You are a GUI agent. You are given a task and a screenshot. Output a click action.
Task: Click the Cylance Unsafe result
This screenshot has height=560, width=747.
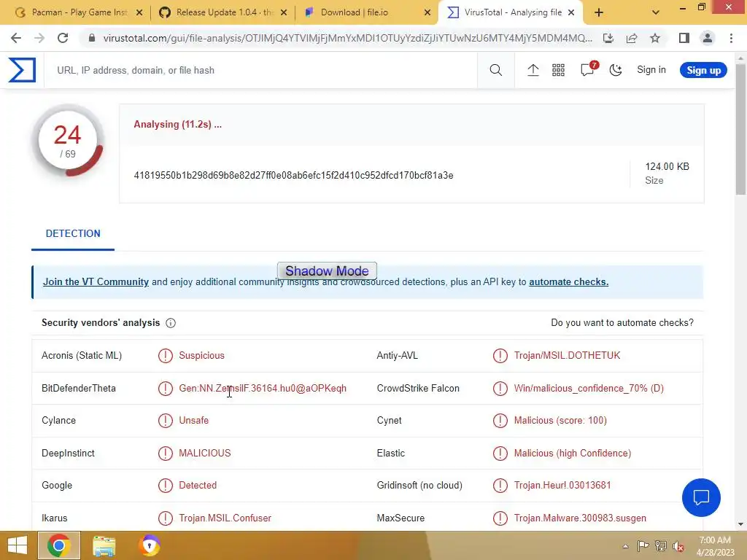point(193,421)
